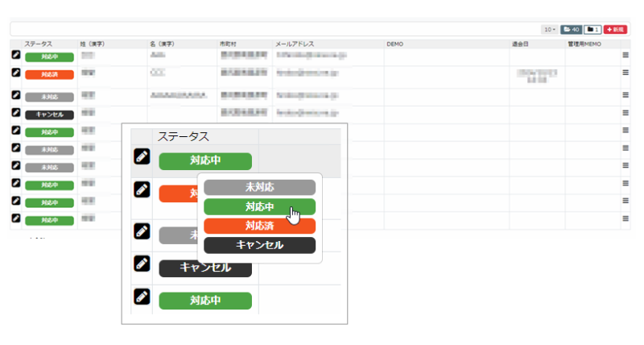Open the status dropdown on the first row's small 対応中 badge
The width and height of the screenshot is (644, 345).
(49, 57)
